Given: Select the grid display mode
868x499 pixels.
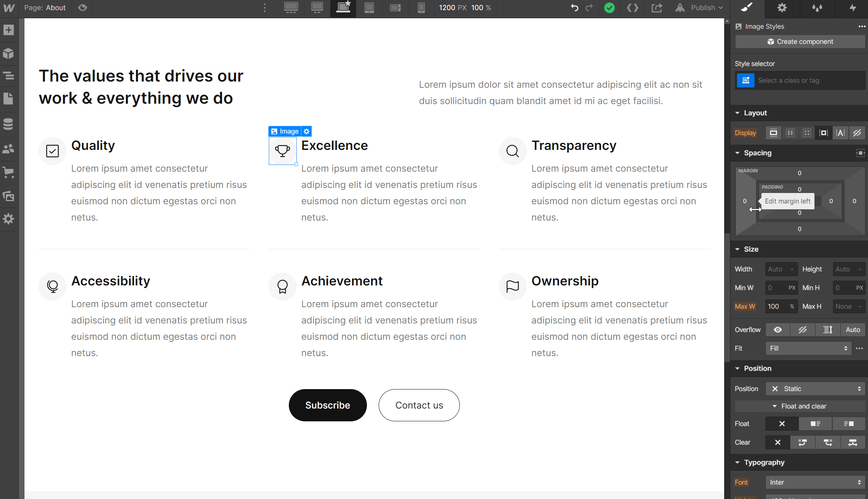Looking at the screenshot, I should click(x=806, y=132).
